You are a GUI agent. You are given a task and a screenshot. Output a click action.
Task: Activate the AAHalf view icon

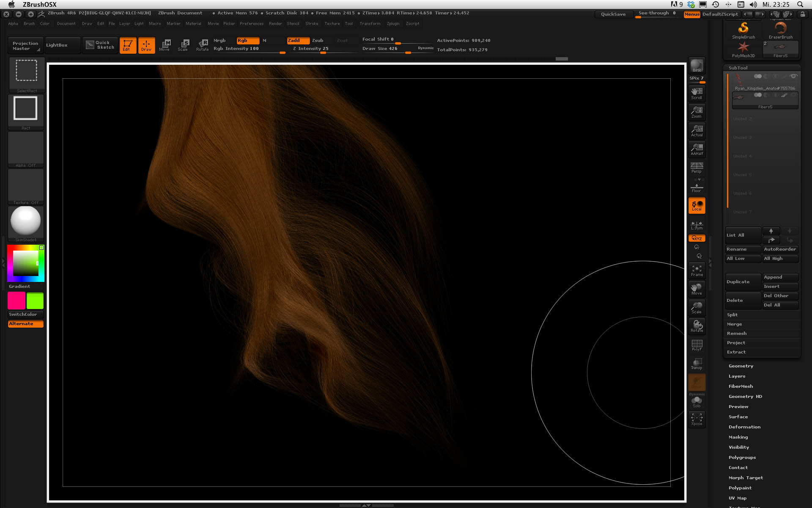click(697, 149)
